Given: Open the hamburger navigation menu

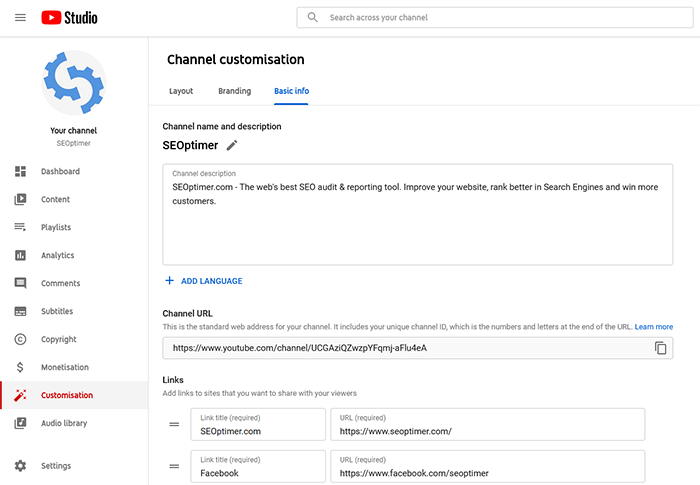Looking at the screenshot, I should pos(20,17).
